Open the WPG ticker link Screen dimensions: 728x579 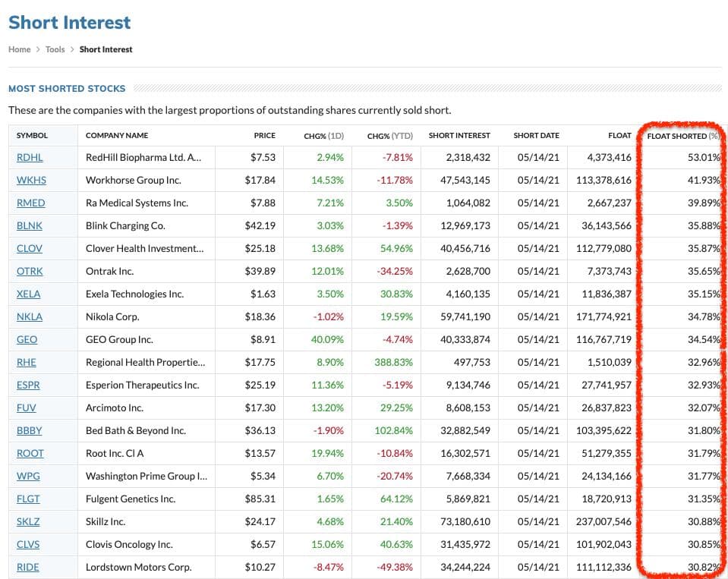click(x=28, y=476)
